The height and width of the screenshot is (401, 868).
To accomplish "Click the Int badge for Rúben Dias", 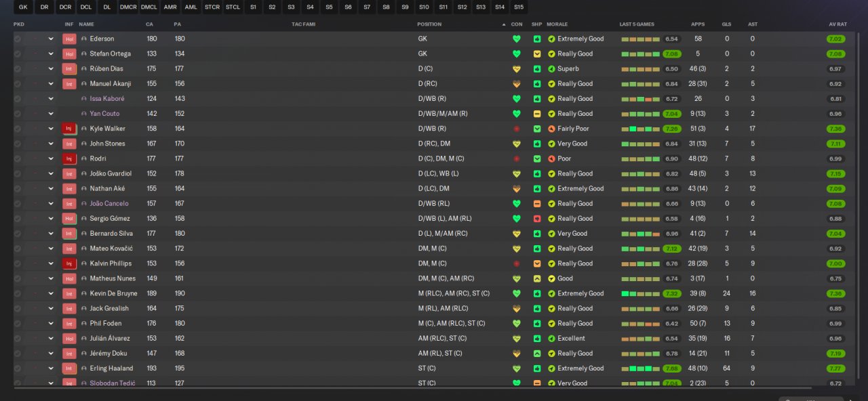I will tap(69, 69).
